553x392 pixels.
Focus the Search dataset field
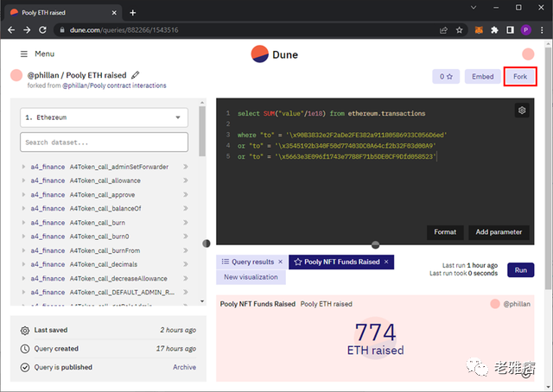point(104,142)
